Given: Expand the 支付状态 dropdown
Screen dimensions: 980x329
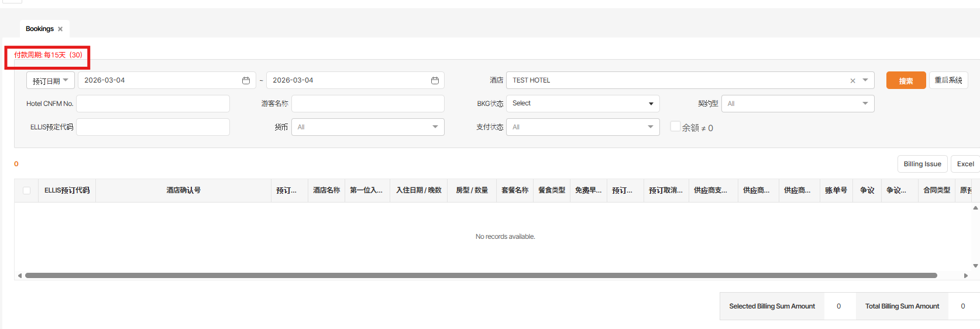Looking at the screenshot, I should pos(582,127).
